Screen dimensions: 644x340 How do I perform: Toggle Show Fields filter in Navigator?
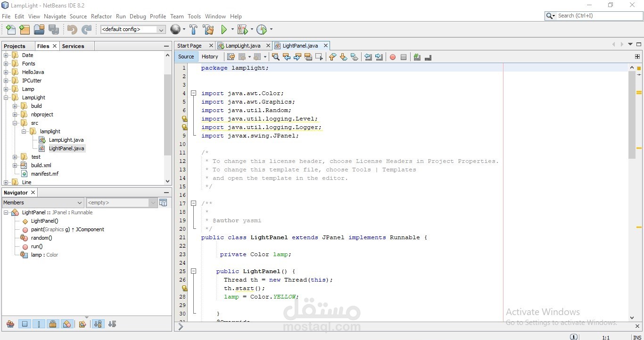tap(25, 324)
